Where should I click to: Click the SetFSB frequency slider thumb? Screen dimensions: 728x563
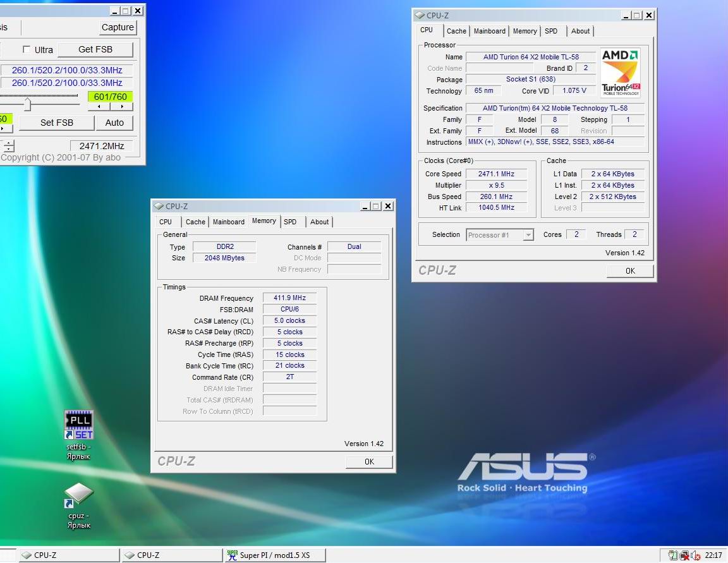[x=27, y=104]
